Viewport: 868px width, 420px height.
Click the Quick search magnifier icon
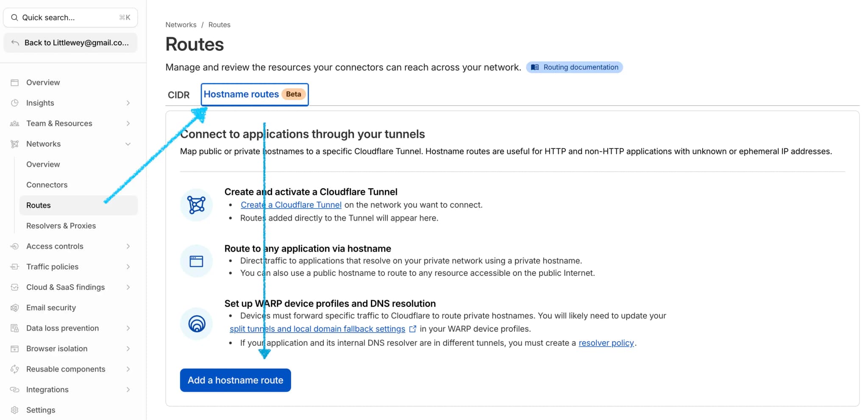click(x=14, y=17)
